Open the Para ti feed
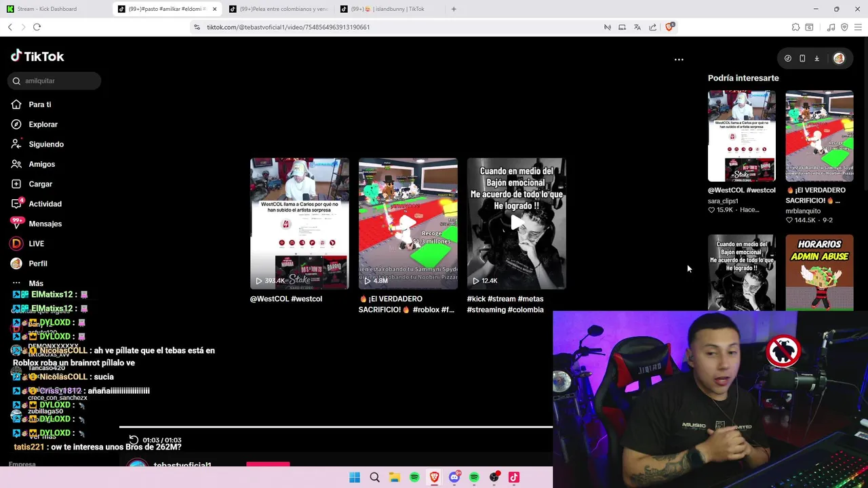The width and height of the screenshot is (868, 488). (x=31, y=104)
